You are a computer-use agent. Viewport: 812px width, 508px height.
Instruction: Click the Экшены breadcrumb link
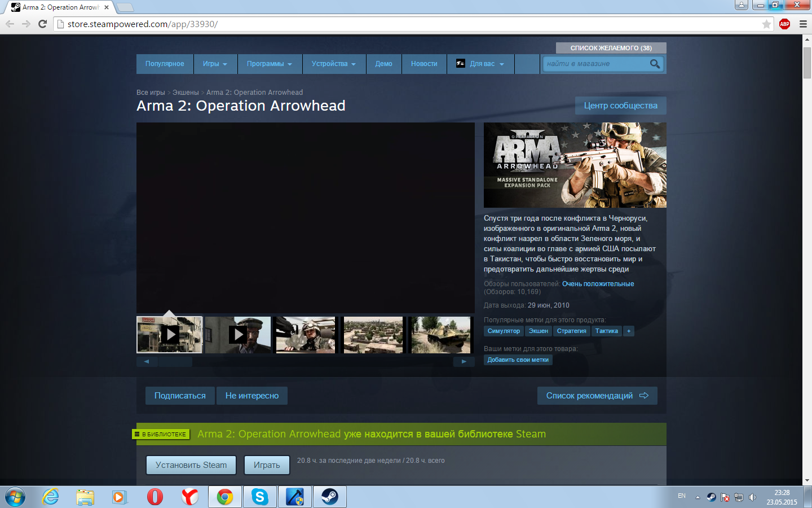(186, 93)
